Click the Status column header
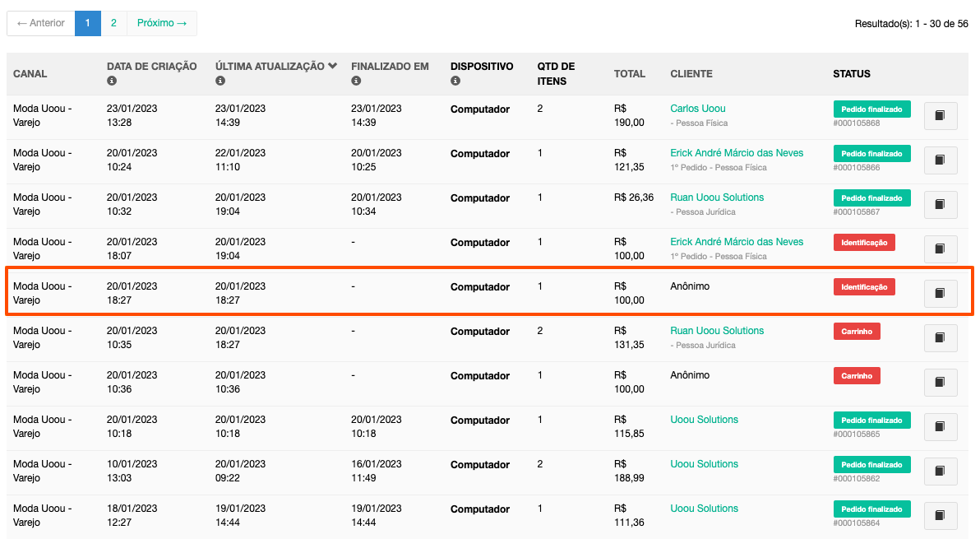 pos(851,74)
